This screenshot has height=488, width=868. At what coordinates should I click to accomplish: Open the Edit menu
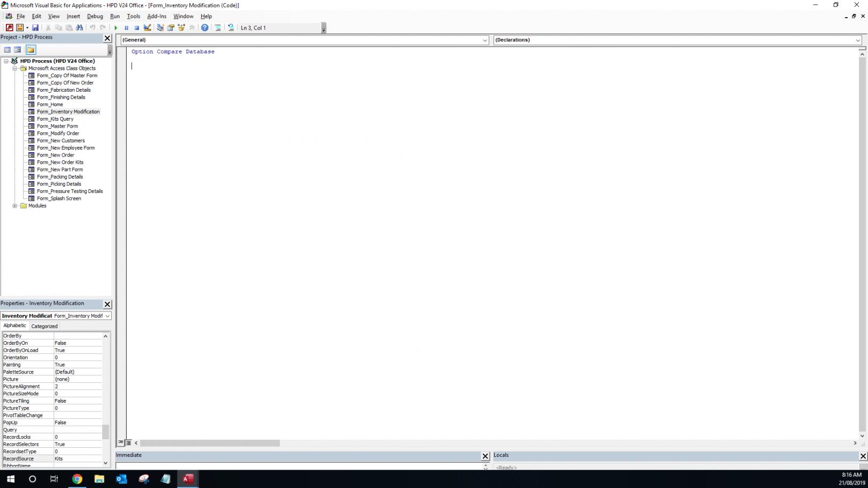(x=36, y=16)
